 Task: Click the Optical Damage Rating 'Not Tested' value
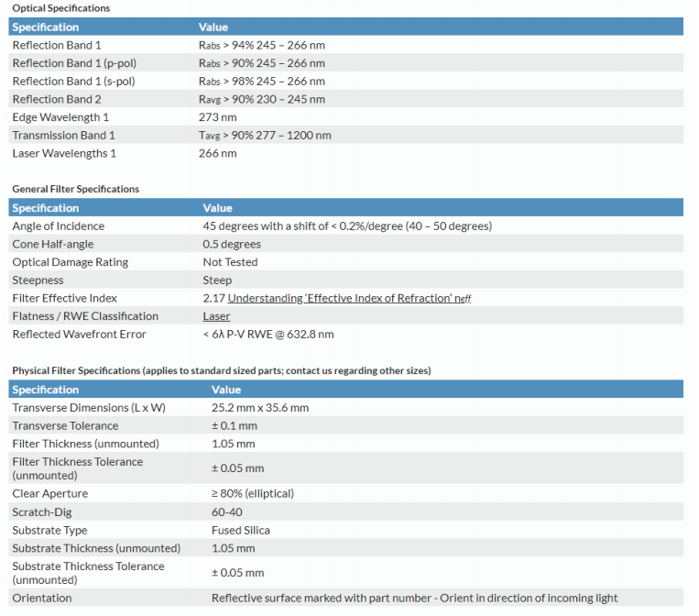click(x=230, y=262)
